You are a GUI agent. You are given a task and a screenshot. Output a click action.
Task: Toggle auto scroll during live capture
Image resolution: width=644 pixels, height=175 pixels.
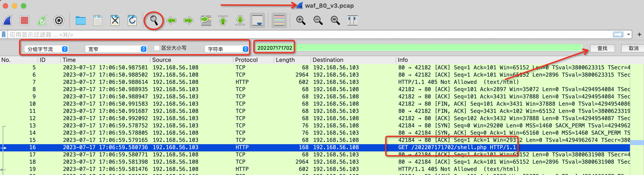pyautogui.click(x=257, y=20)
